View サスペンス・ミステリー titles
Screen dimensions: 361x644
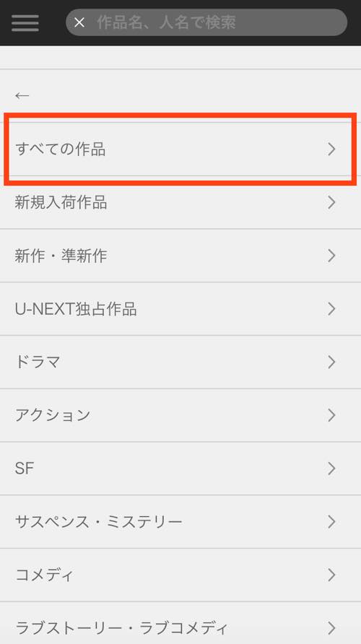[180, 521]
